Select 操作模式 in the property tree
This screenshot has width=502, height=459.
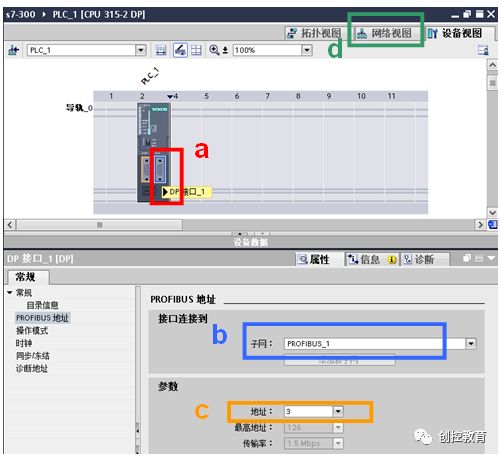coord(32,330)
